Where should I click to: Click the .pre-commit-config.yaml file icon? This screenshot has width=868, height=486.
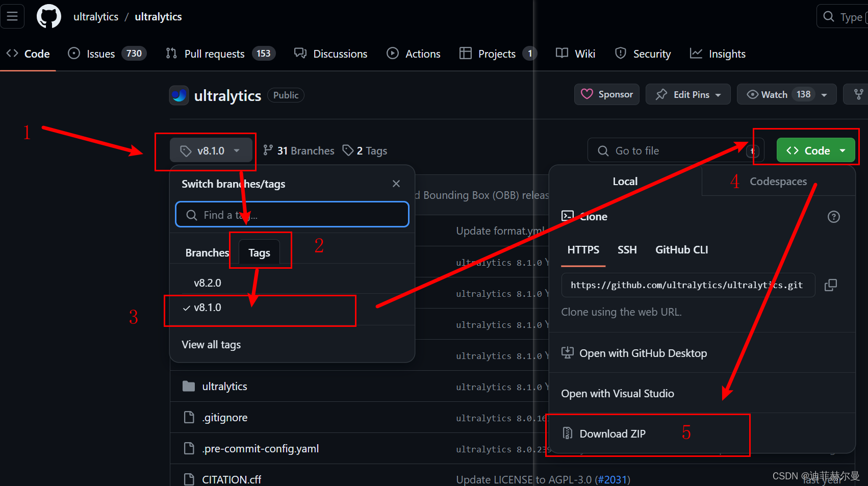click(189, 448)
